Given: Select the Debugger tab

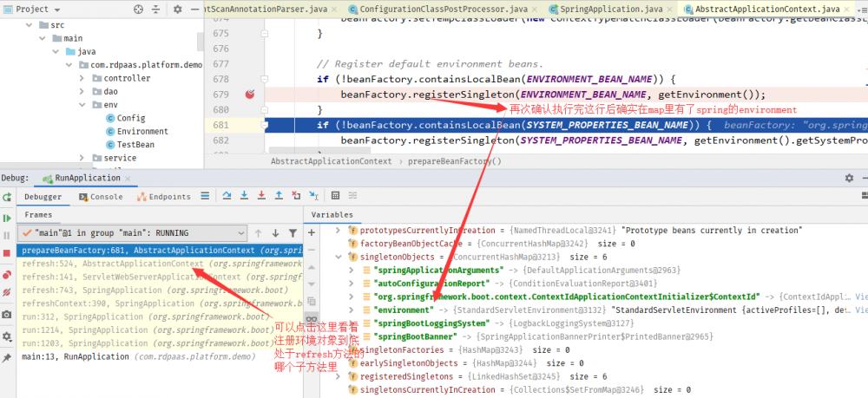Looking at the screenshot, I should pyautogui.click(x=43, y=197).
